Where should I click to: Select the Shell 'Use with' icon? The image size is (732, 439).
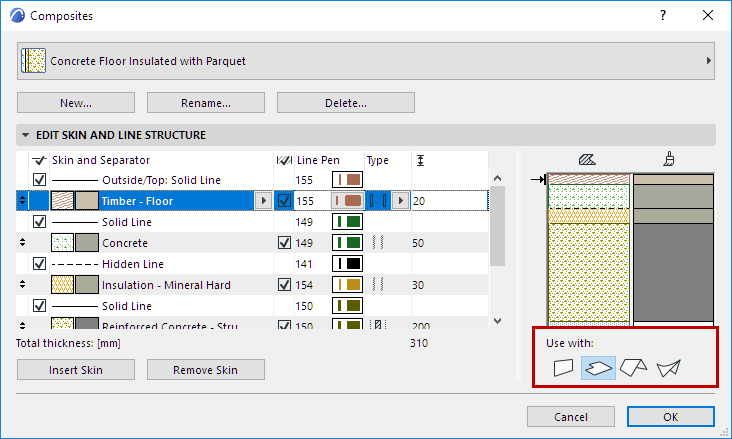point(669,368)
